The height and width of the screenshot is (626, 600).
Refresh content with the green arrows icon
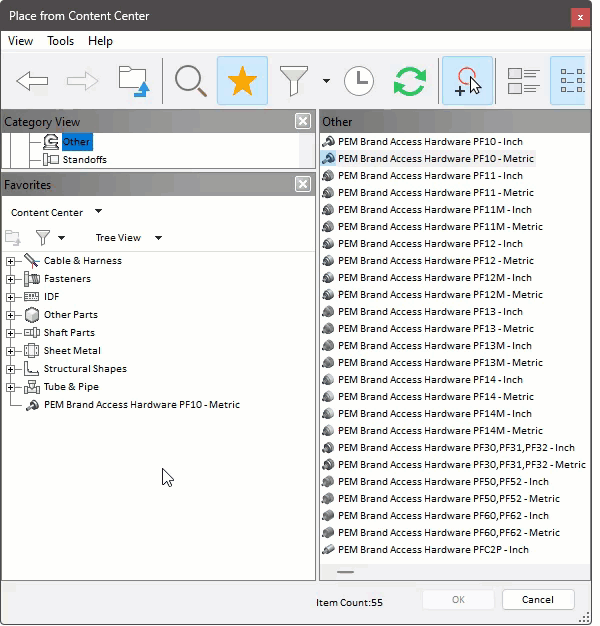click(410, 81)
